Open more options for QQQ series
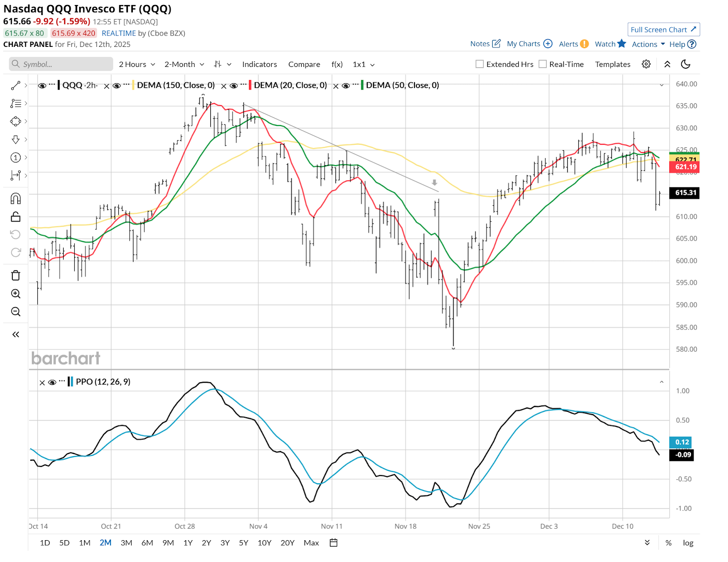The image size is (728, 562). point(52,85)
